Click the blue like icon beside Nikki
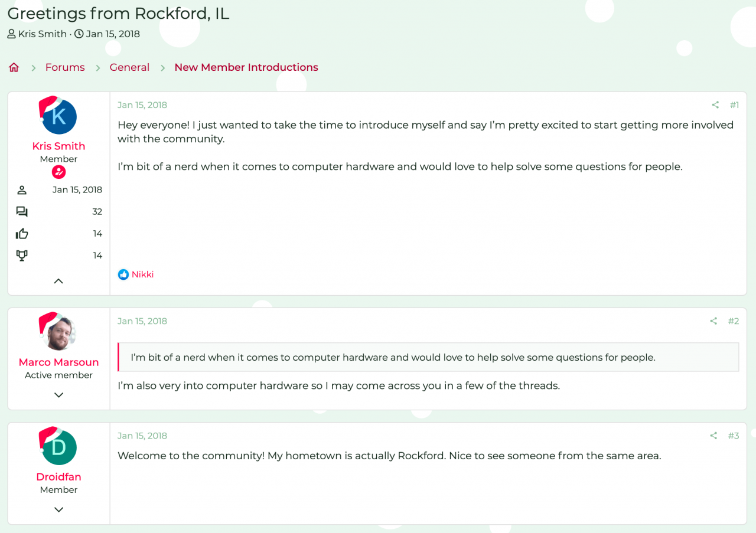The height and width of the screenshot is (533, 756). pos(123,274)
